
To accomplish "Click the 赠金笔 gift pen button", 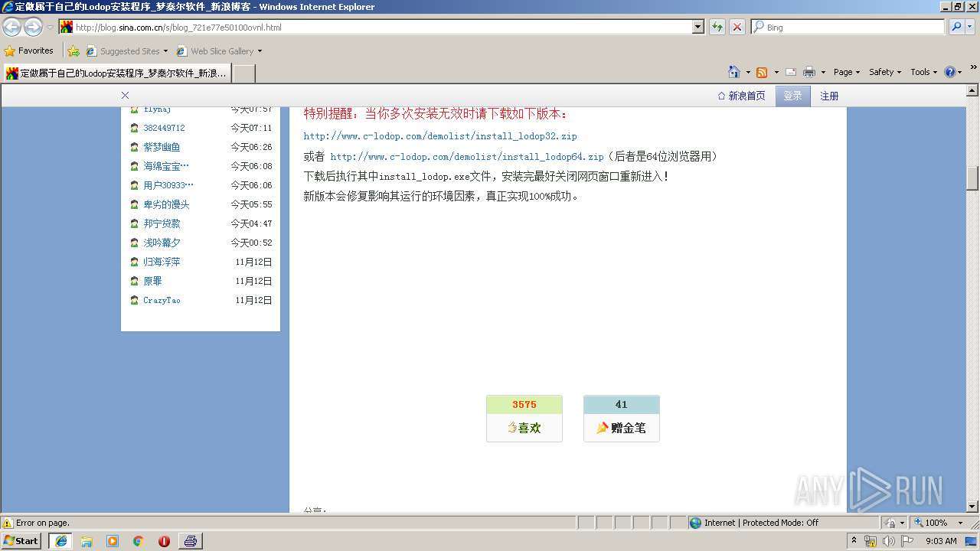I will pyautogui.click(x=622, y=428).
